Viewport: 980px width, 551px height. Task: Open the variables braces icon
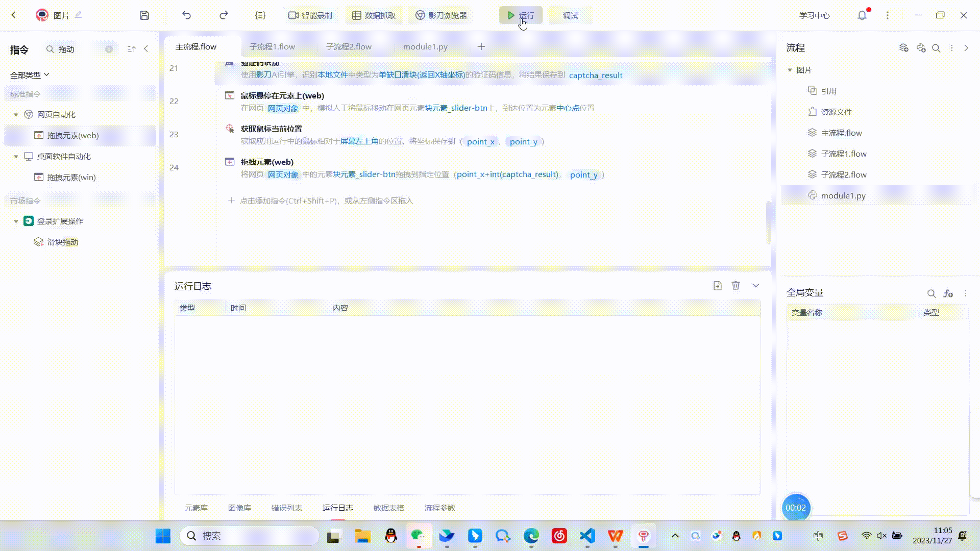pyautogui.click(x=260, y=15)
